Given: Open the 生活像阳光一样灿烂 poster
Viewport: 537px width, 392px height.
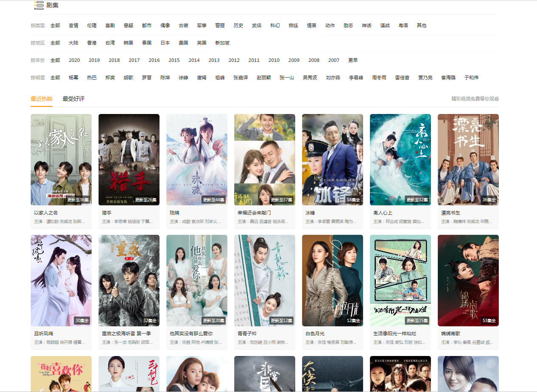Looking at the screenshot, I should coord(400,281).
